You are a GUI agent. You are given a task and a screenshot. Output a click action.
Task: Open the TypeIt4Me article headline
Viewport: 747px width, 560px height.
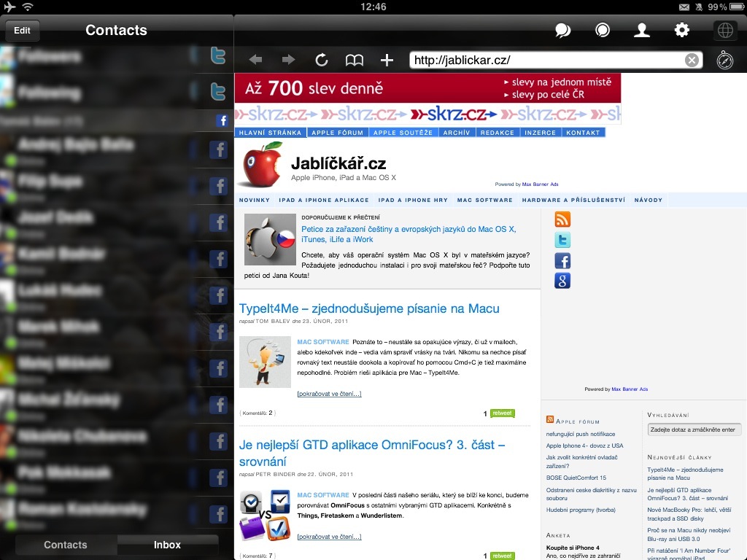click(369, 308)
